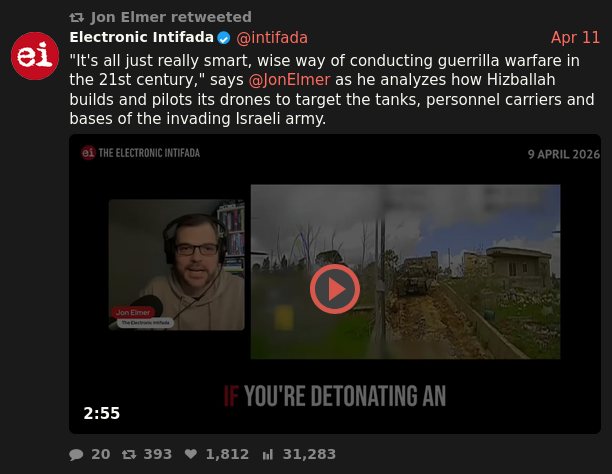Click the 2:55 video duration label
612x474 pixels.
click(101, 413)
